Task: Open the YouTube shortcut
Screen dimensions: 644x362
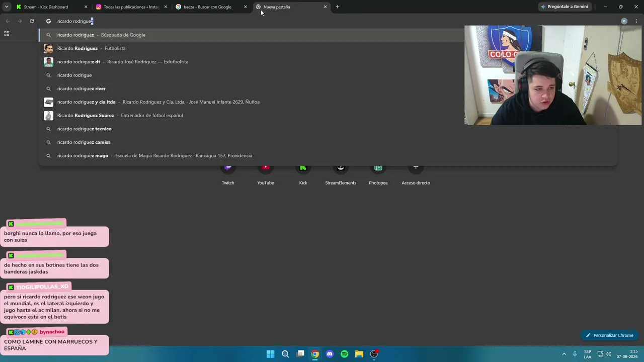Action: point(266,173)
